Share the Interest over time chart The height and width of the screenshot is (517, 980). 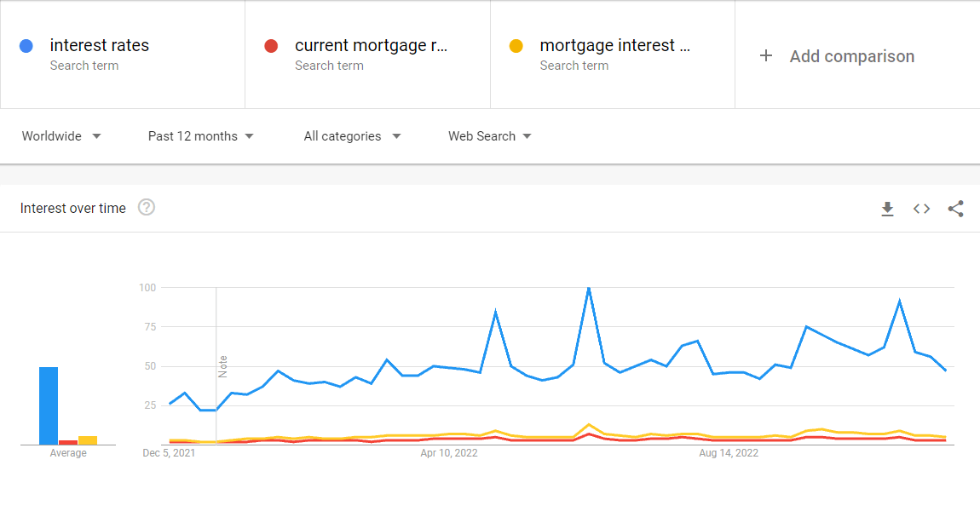(x=955, y=209)
